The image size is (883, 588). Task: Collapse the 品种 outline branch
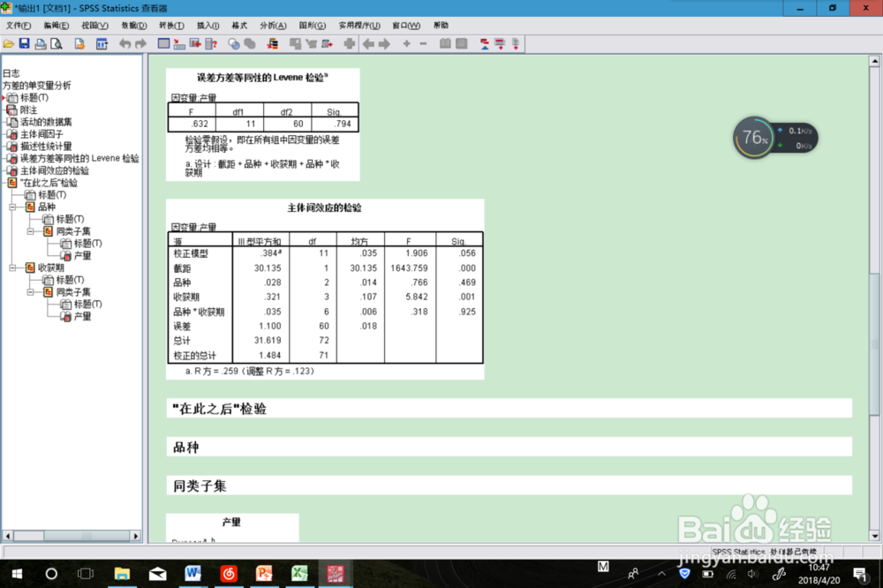coord(11,207)
